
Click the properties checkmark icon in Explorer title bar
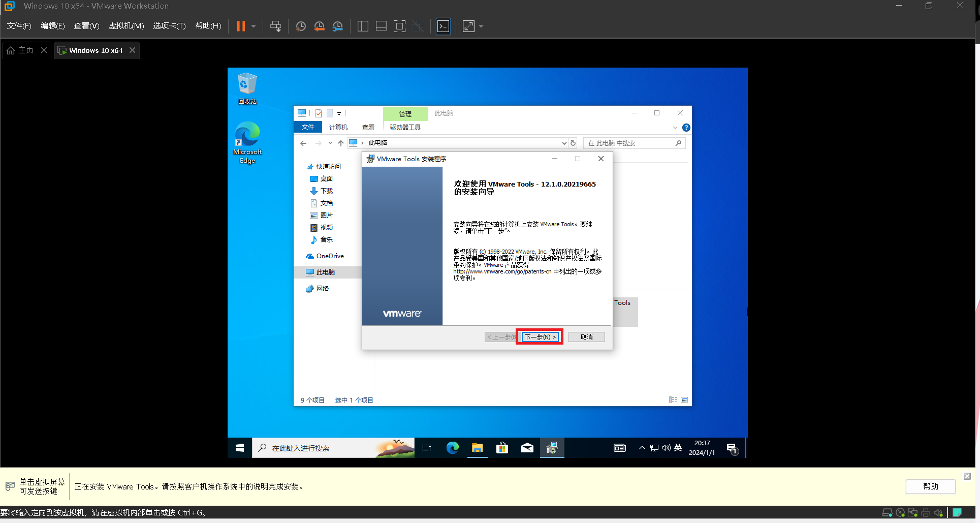(319, 113)
